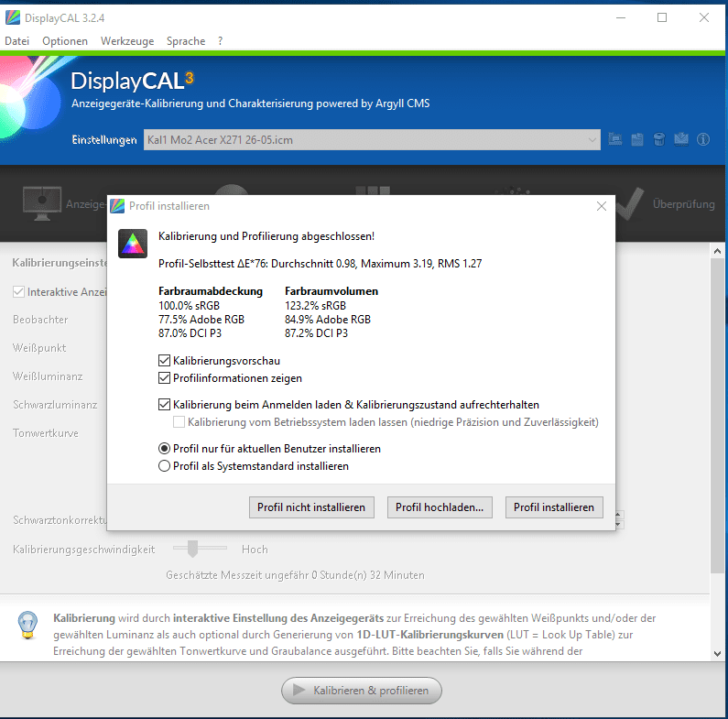728x719 pixels.
Task: Click the 100.0% sRGB coverage value
Action: tap(189, 306)
